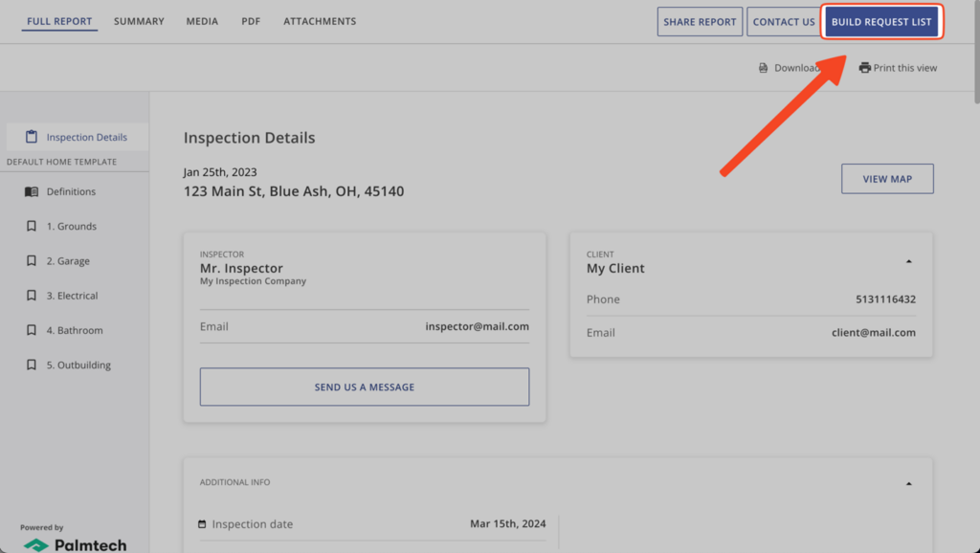Image resolution: width=980 pixels, height=553 pixels.
Task: Collapse the Client card
Action: (x=908, y=261)
